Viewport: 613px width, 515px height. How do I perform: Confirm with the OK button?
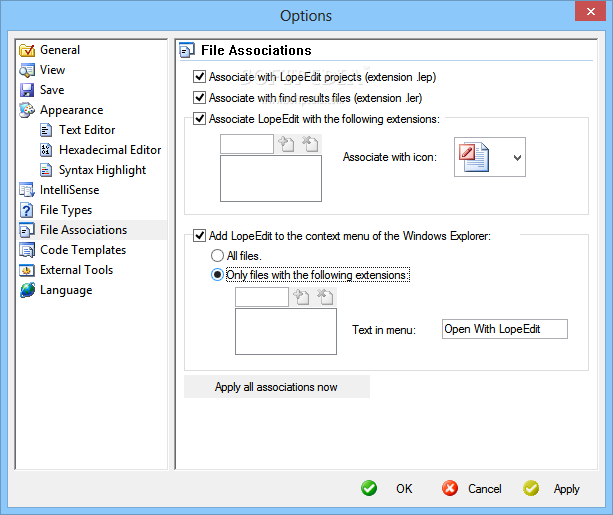click(x=404, y=489)
